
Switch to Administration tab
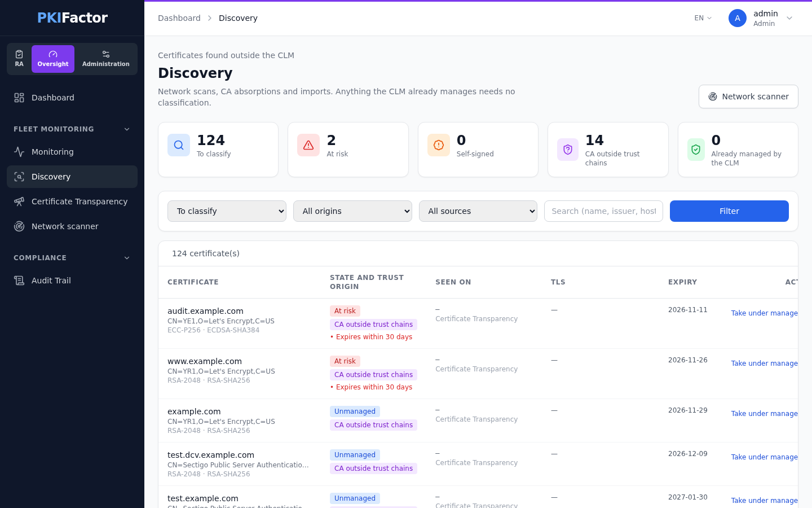coord(106,59)
